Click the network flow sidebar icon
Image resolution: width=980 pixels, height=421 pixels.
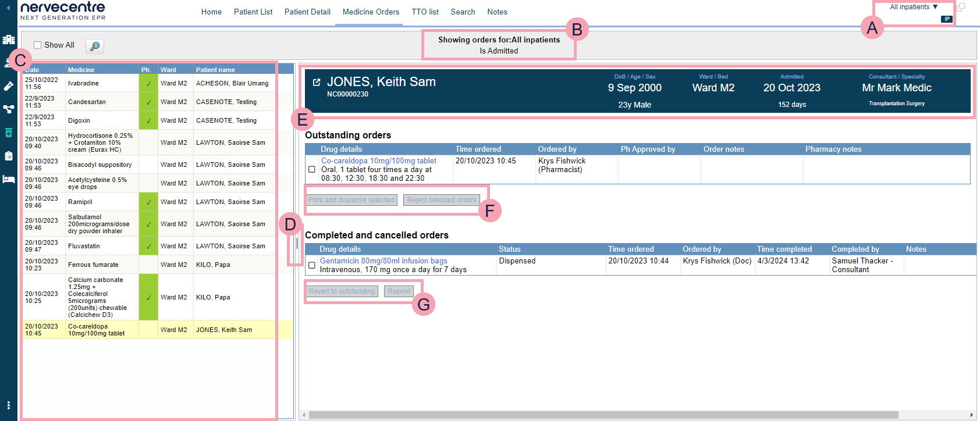coord(8,109)
